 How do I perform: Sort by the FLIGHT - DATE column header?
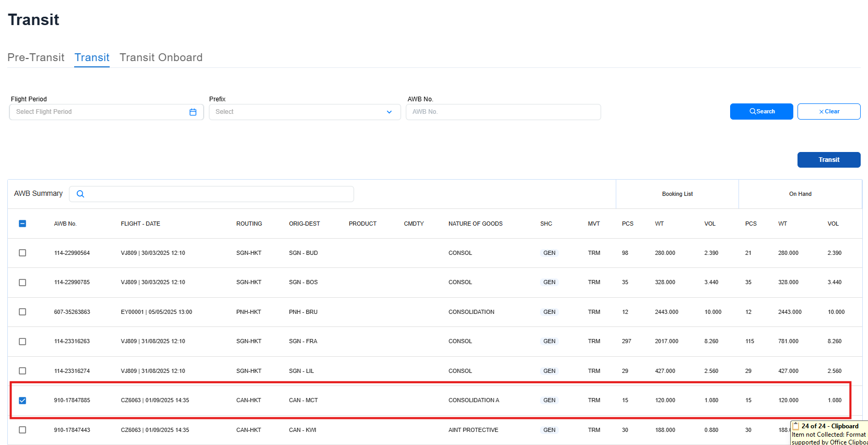(140, 224)
